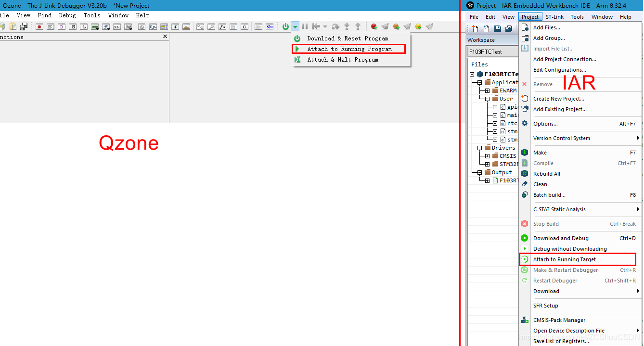Select 'Attach to Running Program' in Ozone
Screen dimensions: 644x346
point(351,49)
